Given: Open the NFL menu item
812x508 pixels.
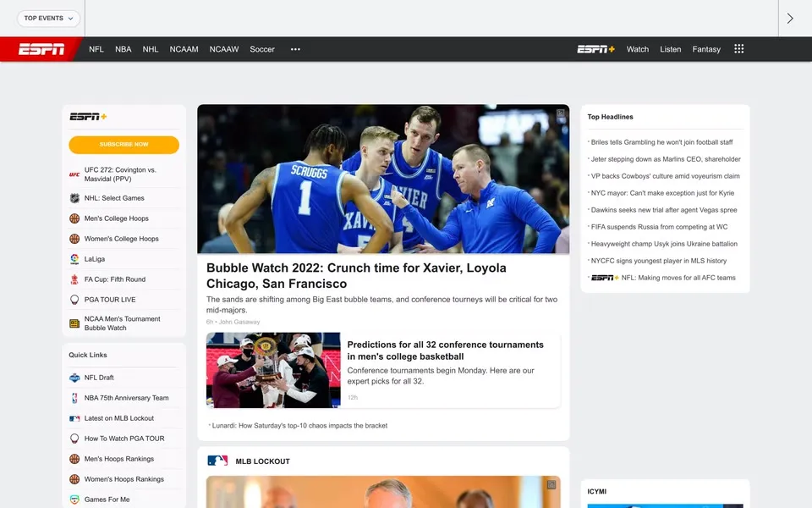Looking at the screenshot, I should coord(96,49).
